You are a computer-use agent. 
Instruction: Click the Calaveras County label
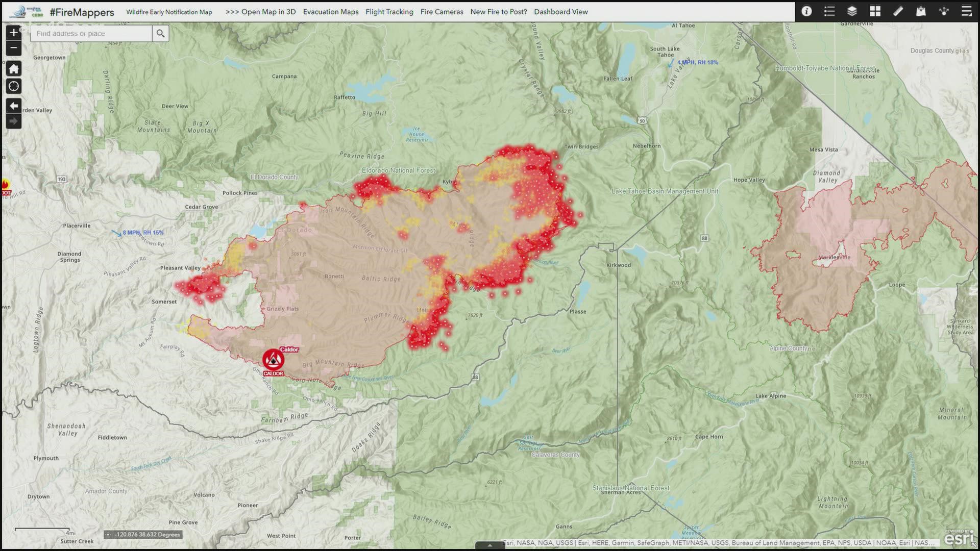[555, 455]
